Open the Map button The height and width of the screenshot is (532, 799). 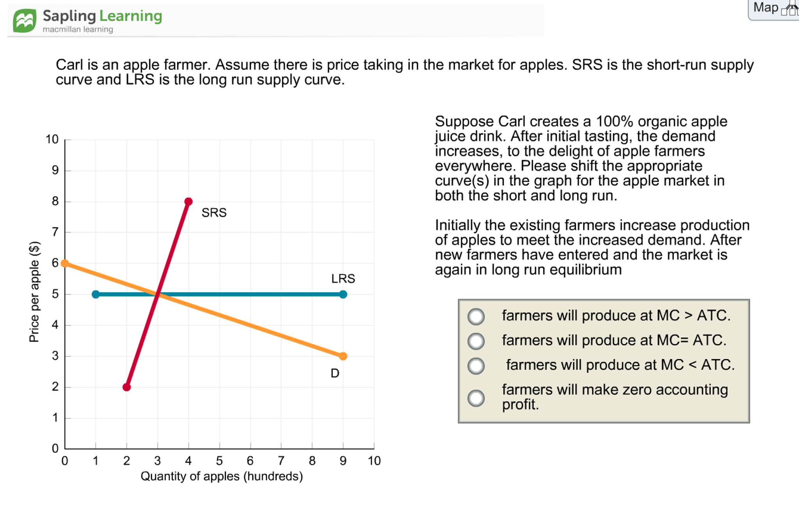pos(773,9)
